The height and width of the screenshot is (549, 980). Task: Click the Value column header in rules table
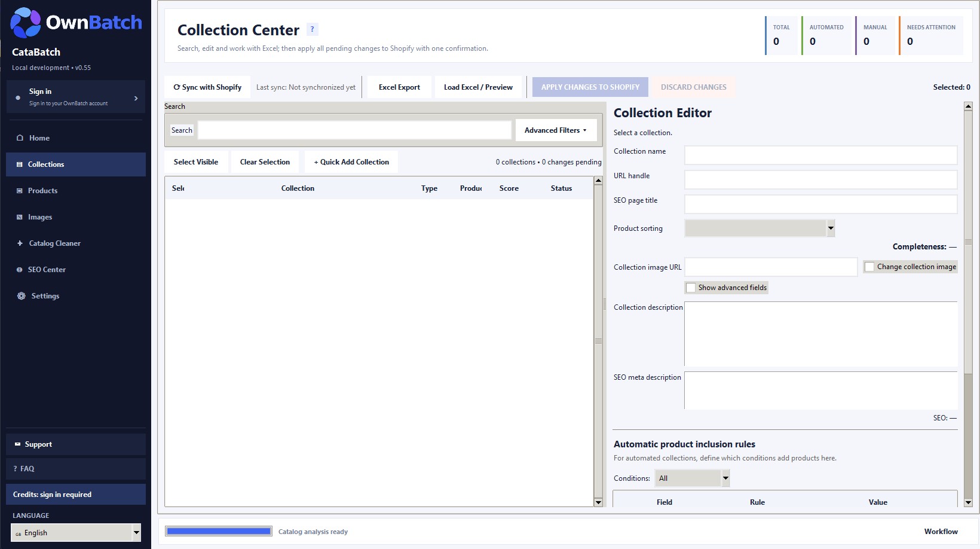878,502
